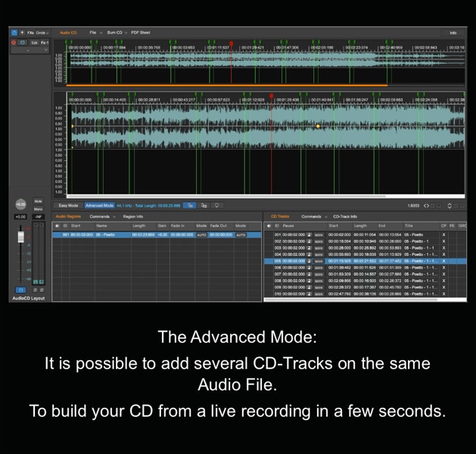Toggle the Mono button on the mixer strip

coord(38,209)
